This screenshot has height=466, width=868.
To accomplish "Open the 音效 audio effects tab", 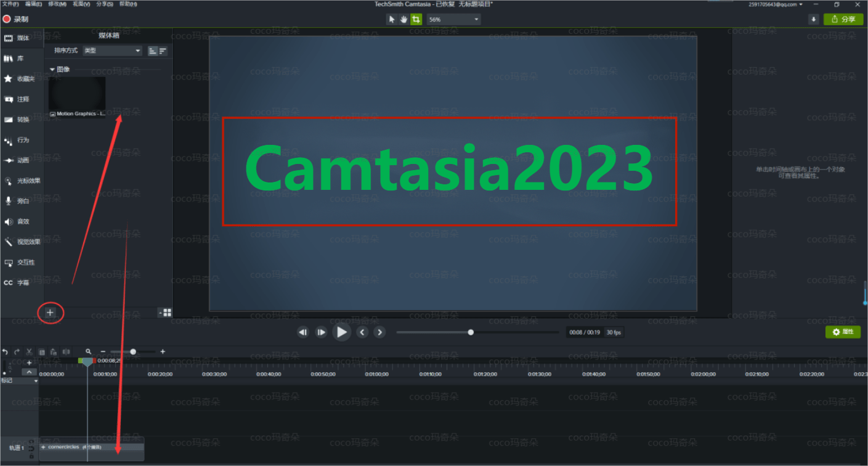I will pos(22,221).
